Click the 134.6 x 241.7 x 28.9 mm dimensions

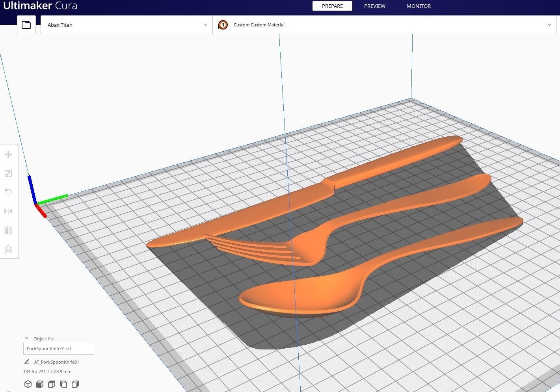[x=47, y=372]
